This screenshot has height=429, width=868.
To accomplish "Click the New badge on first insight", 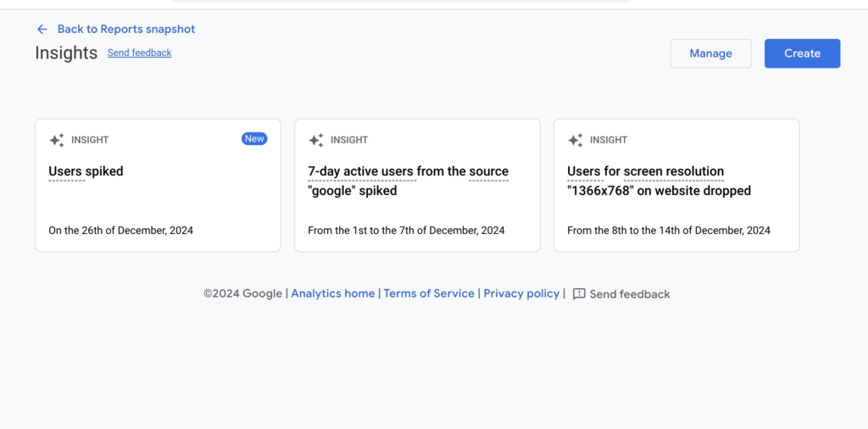I will (x=254, y=139).
